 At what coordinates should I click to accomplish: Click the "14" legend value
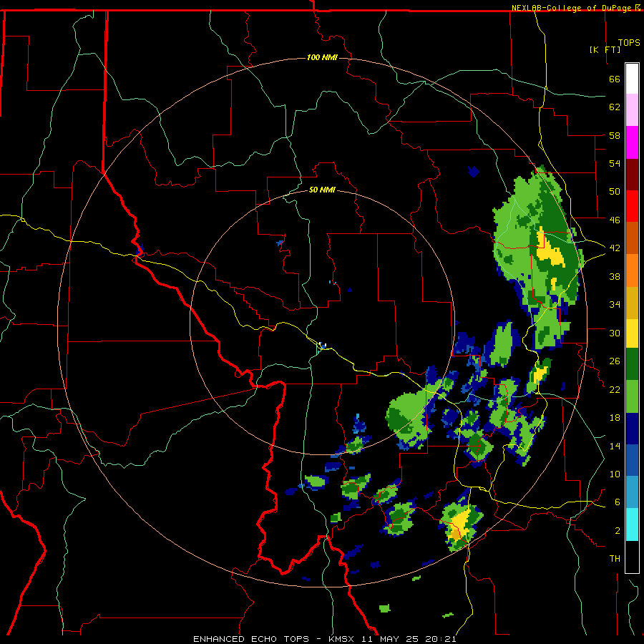615,446
